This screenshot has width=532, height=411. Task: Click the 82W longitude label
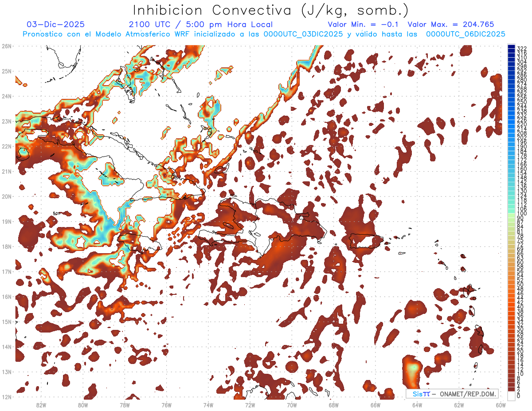point(41,405)
